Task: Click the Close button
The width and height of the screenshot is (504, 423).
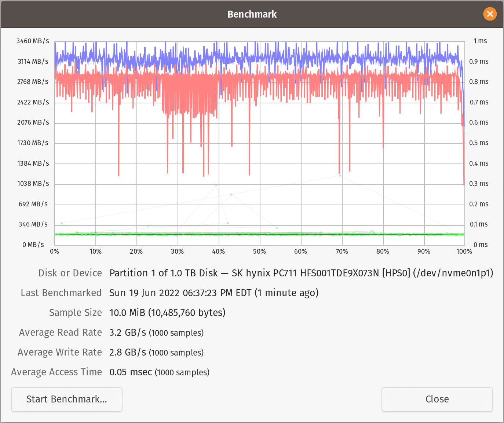Action: (x=437, y=399)
